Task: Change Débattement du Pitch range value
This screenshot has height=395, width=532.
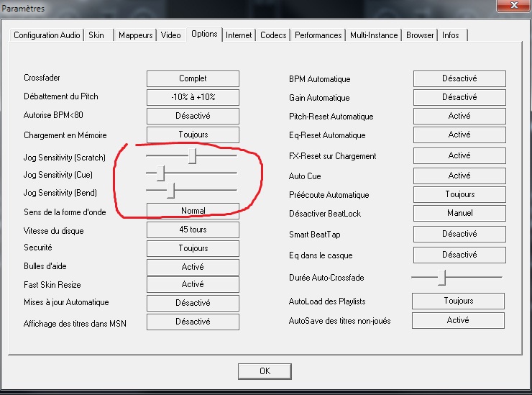Action: coord(193,97)
